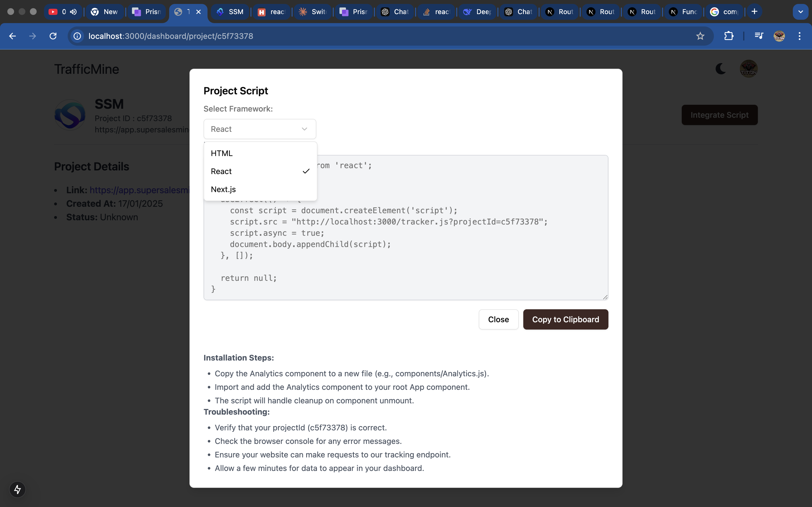The image size is (812, 507).
Task: Open Chrome three-dot menu
Action: (x=800, y=36)
